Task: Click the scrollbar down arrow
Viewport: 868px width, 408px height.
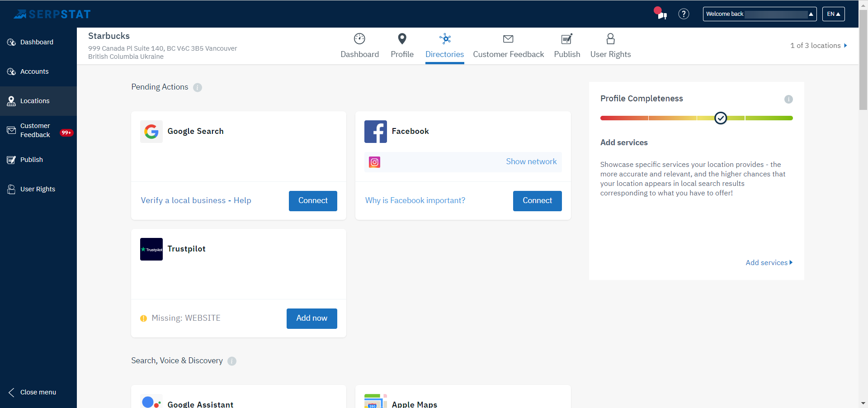Action: tap(863, 403)
